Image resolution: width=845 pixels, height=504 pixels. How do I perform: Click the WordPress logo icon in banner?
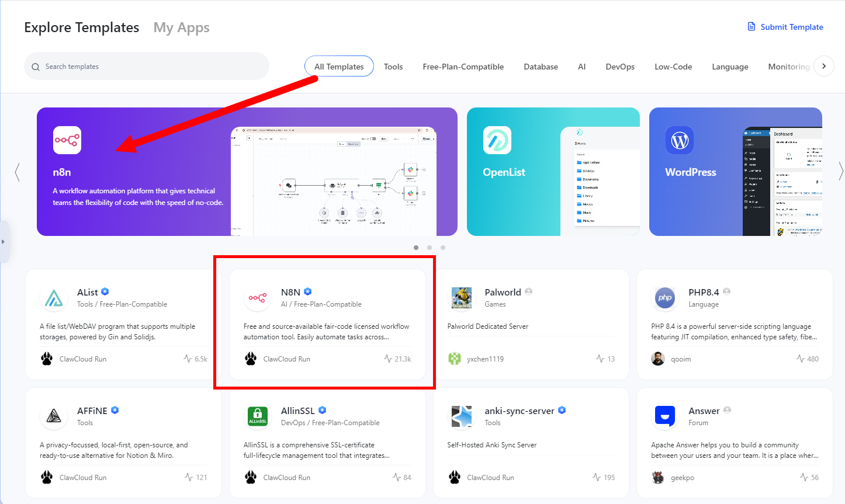[x=680, y=140]
